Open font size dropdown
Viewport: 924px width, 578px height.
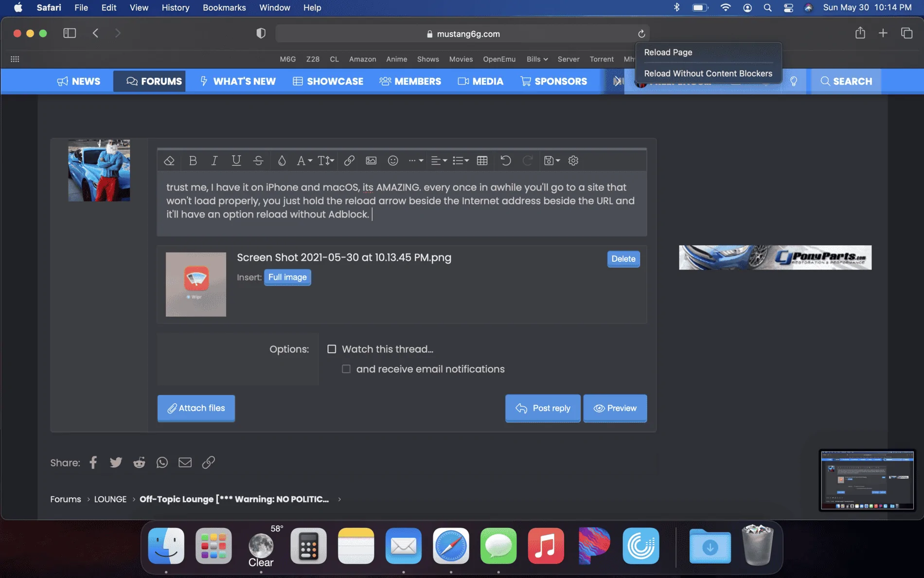[x=326, y=161]
